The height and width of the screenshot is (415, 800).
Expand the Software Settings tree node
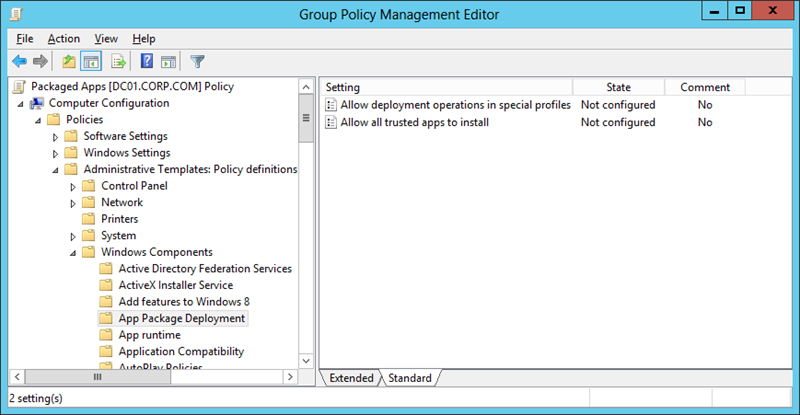pyautogui.click(x=56, y=136)
